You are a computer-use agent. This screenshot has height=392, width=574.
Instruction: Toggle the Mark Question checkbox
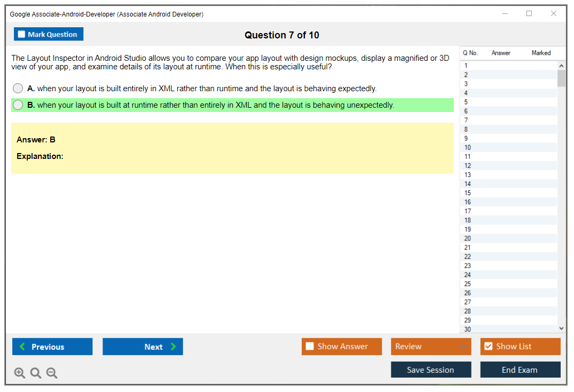coord(21,35)
